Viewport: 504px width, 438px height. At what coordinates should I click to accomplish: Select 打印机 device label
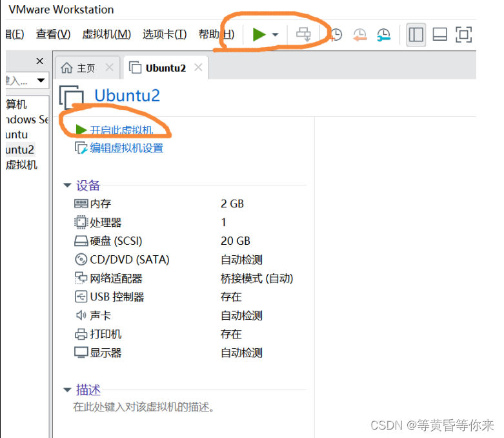[x=106, y=334]
